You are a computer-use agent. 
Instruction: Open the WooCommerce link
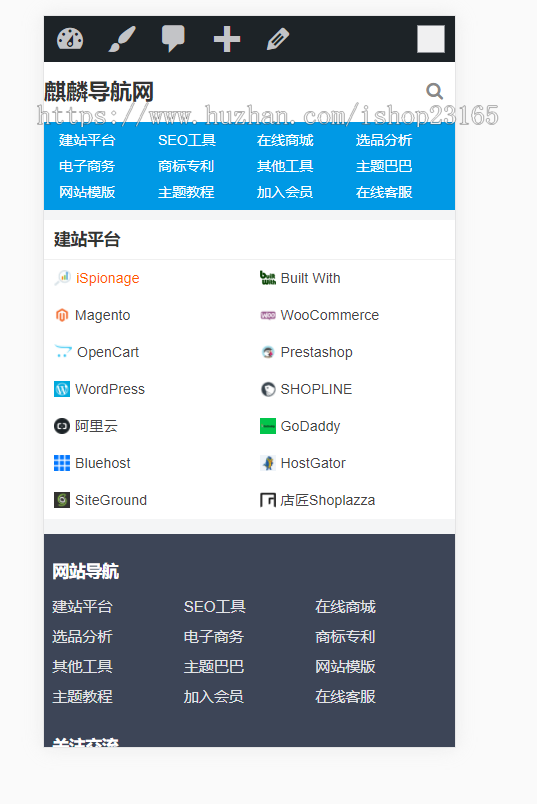pyautogui.click(x=330, y=315)
